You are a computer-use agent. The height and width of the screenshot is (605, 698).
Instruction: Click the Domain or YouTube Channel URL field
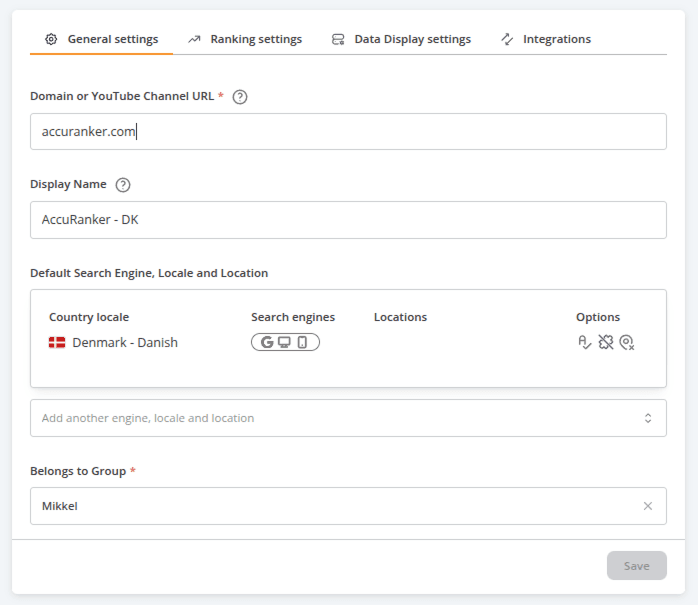348,131
